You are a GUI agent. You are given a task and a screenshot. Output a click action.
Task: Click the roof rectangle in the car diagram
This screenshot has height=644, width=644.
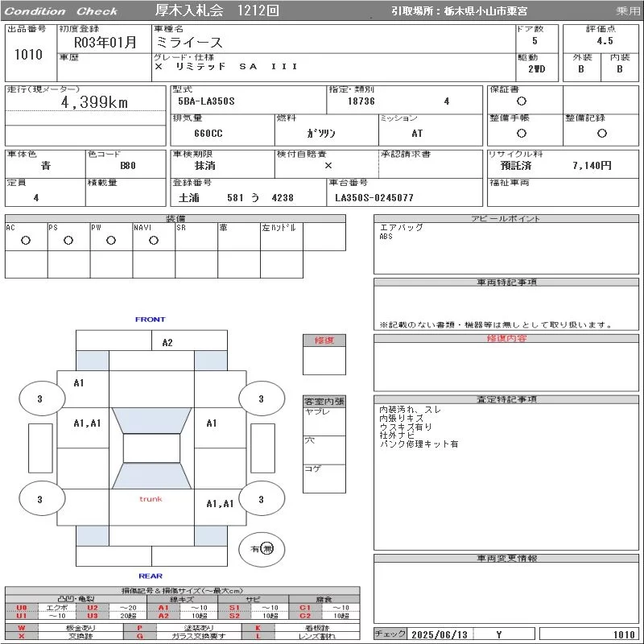click(x=151, y=448)
